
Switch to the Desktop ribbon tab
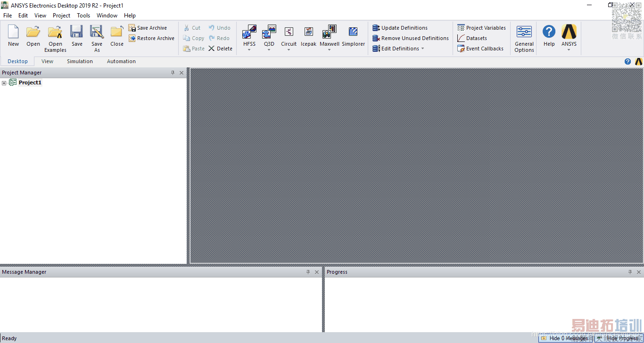click(x=18, y=61)
